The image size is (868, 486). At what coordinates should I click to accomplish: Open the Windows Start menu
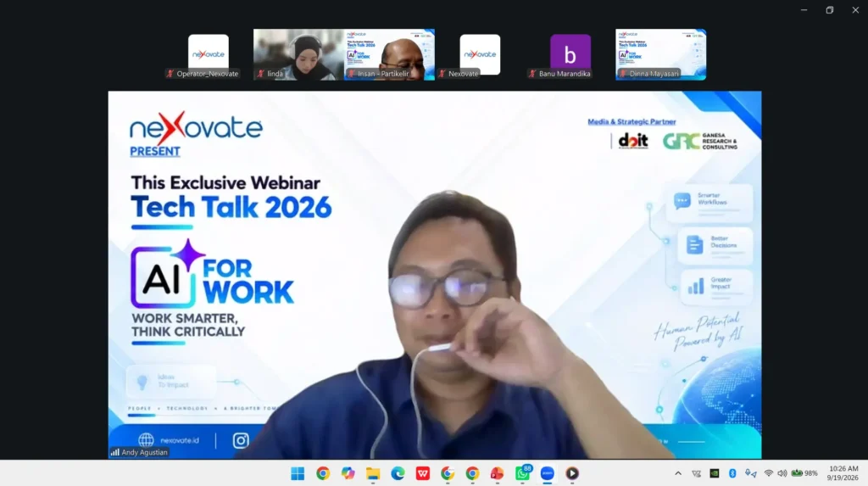(x=298, y=473)
